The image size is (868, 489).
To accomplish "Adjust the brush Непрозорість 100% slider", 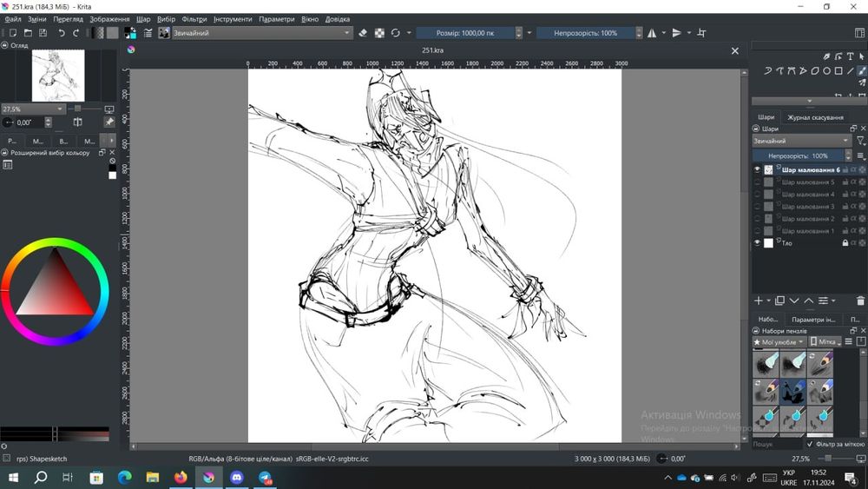I will pos(585,33).
